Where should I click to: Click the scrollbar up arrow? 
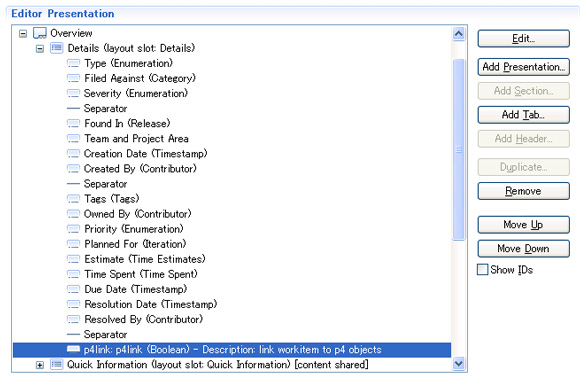(x=459, y=34)
